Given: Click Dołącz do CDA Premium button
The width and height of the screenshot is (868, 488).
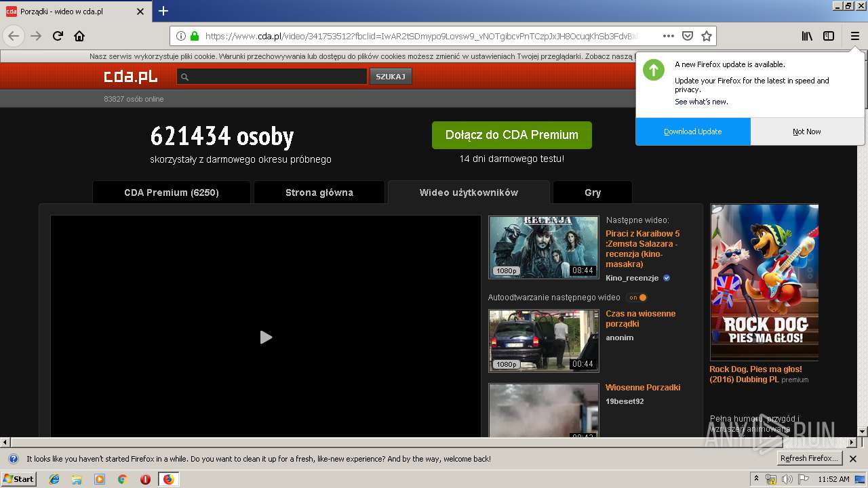Looking at the screenshot, I should [512, 135].
